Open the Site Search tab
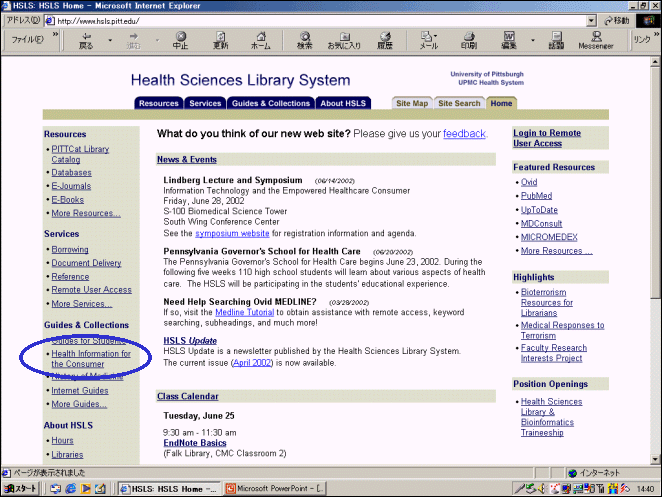 coord(460,103)
